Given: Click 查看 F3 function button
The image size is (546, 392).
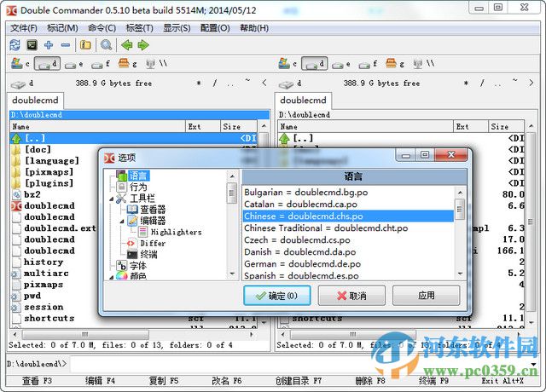Looking at the screenshot, I should click(37, 381).
